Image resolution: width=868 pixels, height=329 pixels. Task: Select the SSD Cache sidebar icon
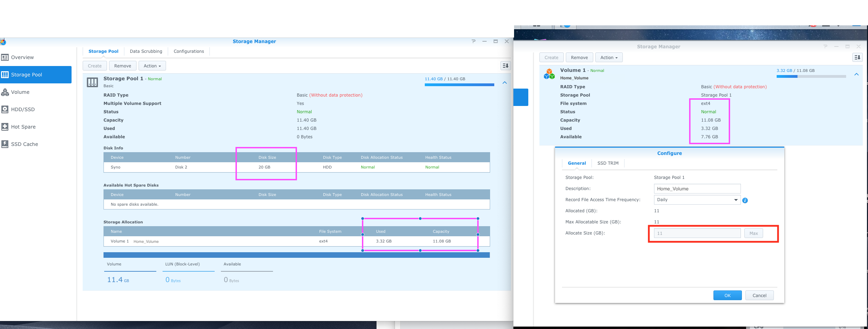[5, 144]
